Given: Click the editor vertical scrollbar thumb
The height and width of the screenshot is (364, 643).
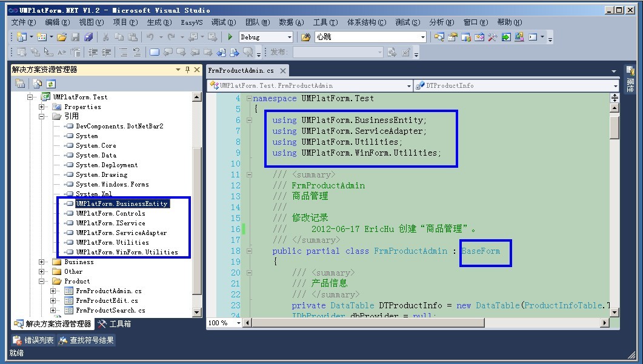Looking at the screenshot, I should coord(615,127).
